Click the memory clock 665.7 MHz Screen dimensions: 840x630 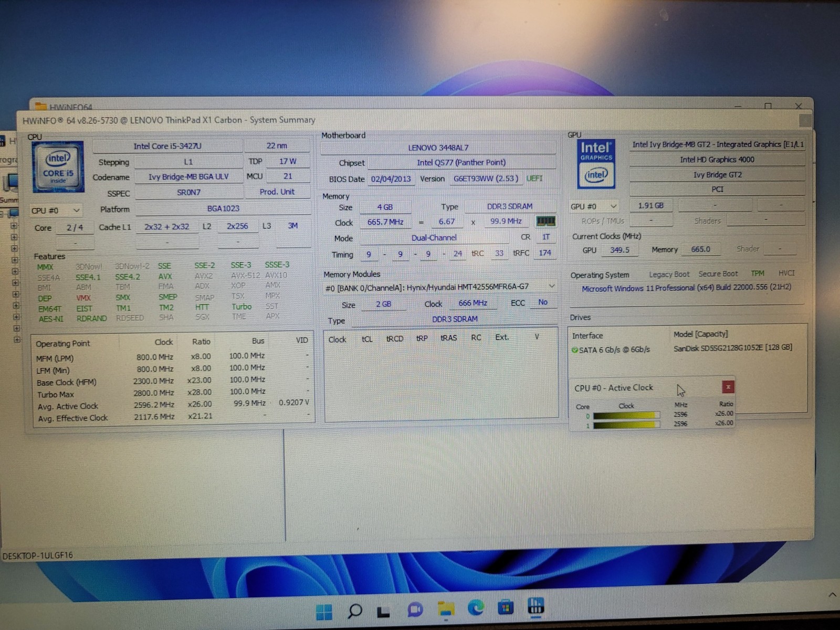point(385,222)
